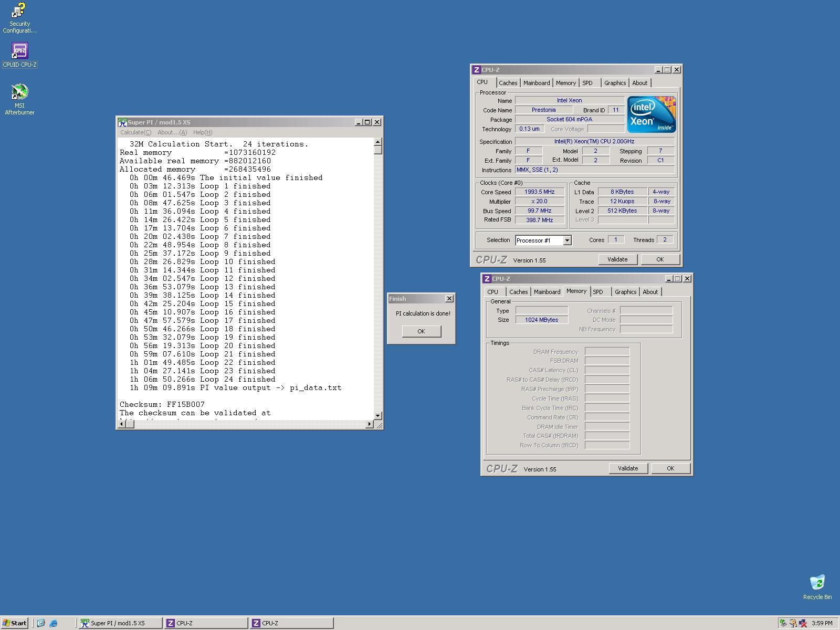Click the Super PI vertical scrollbar thumb
840x630 pixels.
click(377, 150)
